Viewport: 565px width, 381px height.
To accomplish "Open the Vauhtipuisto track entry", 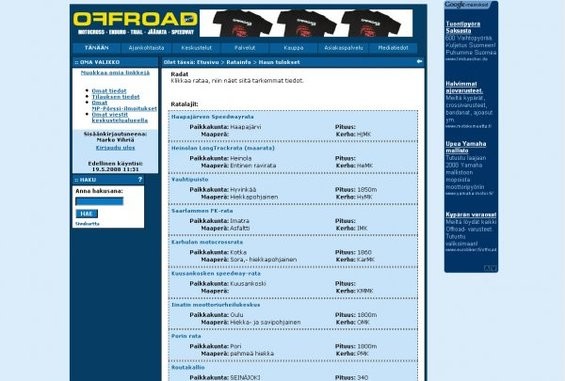I will pos(190,180).
